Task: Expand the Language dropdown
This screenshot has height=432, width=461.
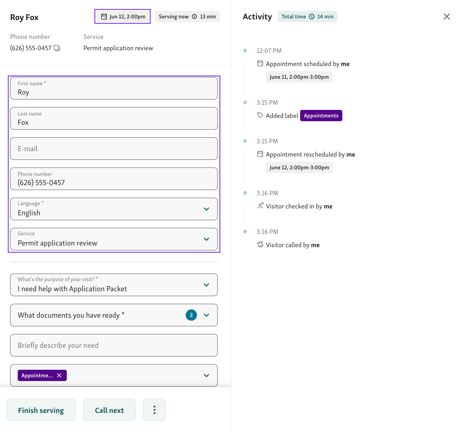Action: (x=206, y=209)
